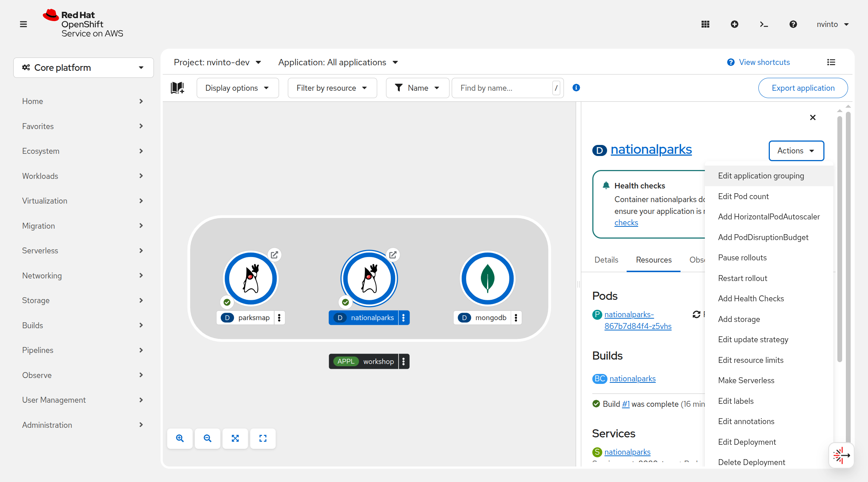Fit topology graph to screen
The width and height of the screenshot is (868, 482).
[x=235, y=438]
